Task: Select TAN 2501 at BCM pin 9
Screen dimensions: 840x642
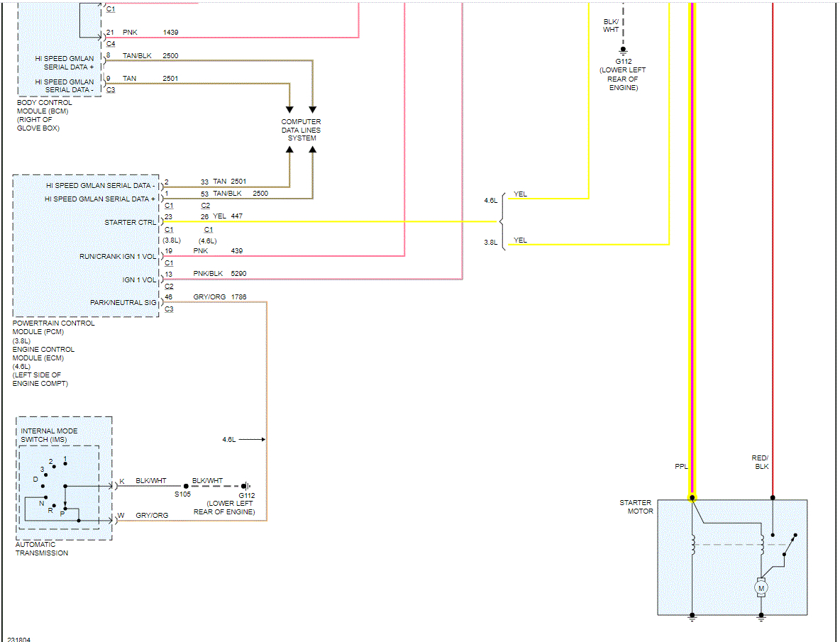Action: pyautogui.click(x=150, y=78)
